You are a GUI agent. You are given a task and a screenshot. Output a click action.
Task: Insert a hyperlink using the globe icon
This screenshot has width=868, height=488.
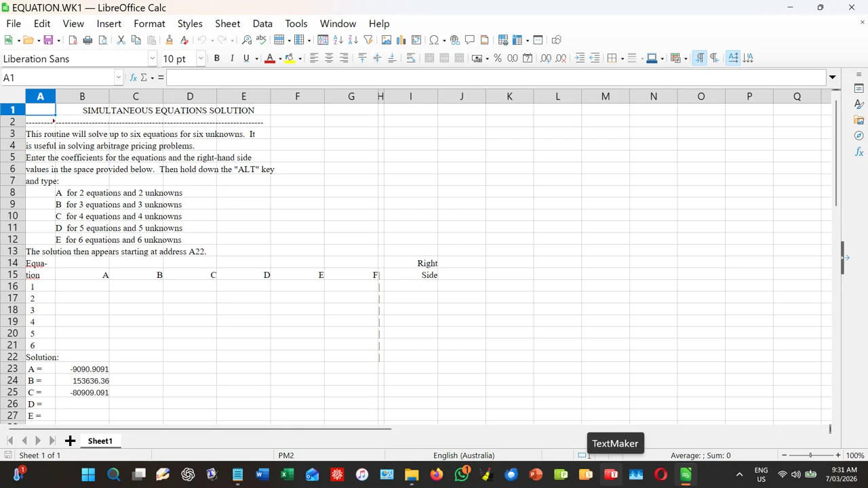click(x=455, y=40)
